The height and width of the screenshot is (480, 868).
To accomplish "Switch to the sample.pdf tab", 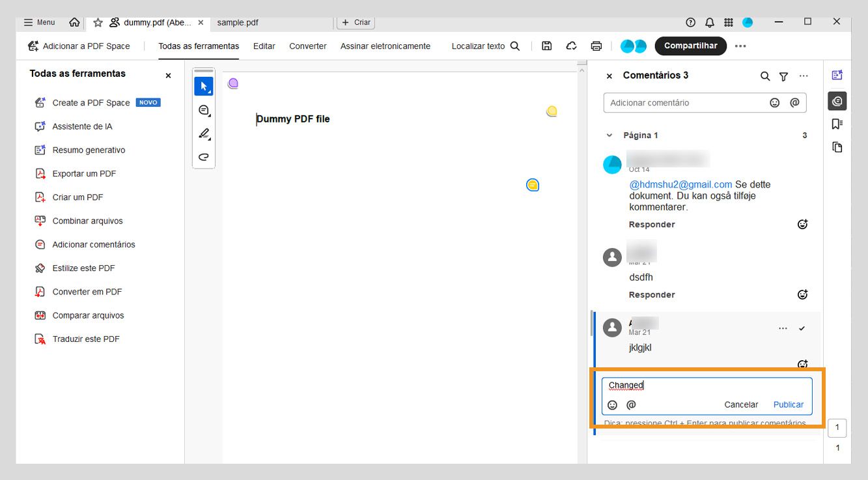I will 238,22.
